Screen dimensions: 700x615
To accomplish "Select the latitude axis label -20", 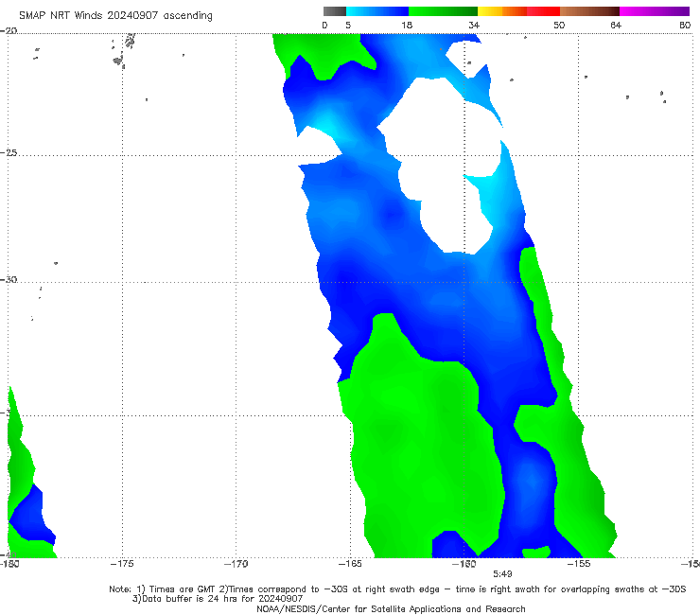I will (x=9, y=31).
